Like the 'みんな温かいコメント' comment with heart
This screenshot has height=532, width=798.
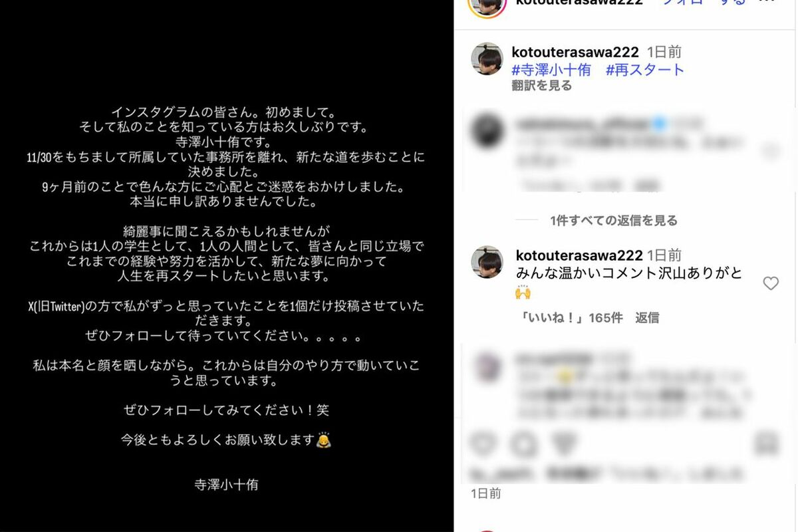click(771, 284)
